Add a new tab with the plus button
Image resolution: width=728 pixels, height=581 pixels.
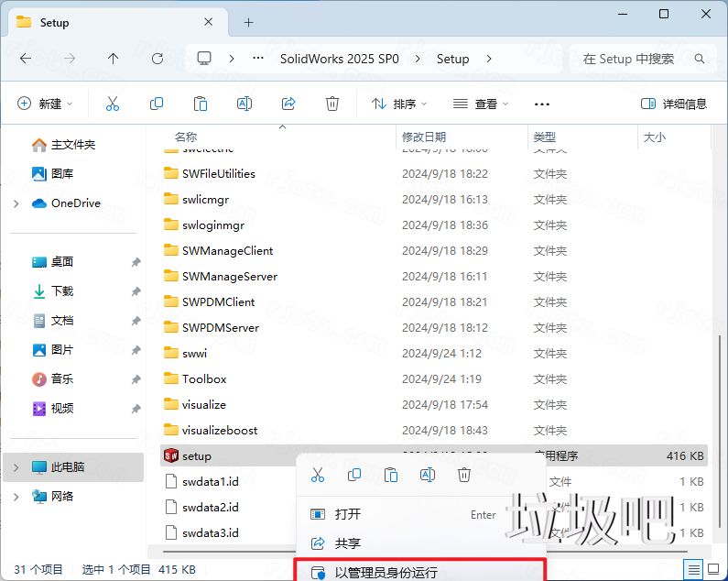[x=249, y=22]
